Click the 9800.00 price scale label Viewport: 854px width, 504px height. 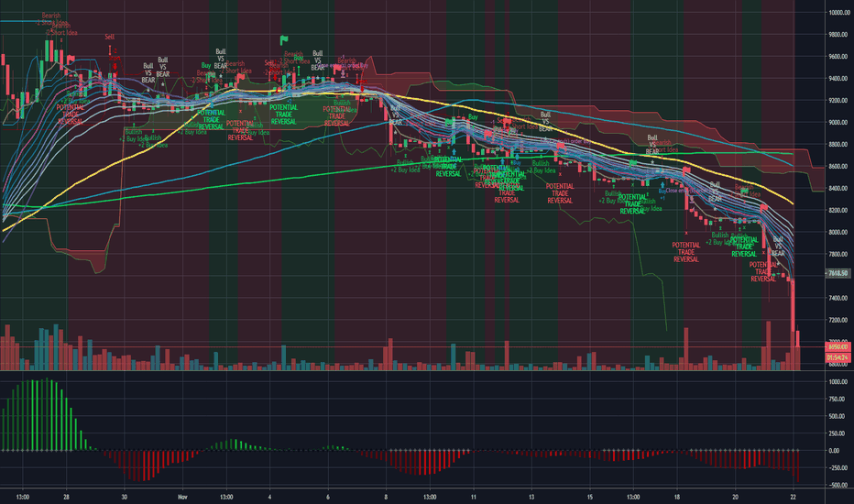(838, 34)
